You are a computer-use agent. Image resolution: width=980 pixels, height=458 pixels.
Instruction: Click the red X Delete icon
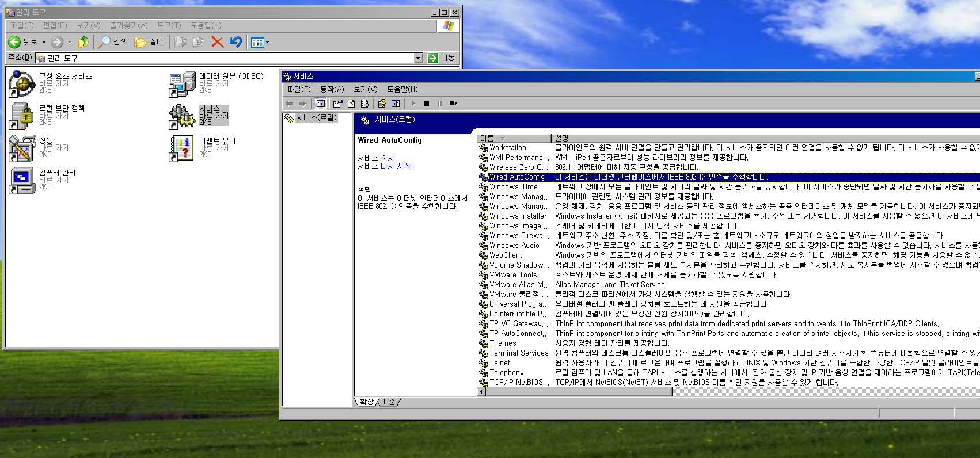coord(217,42)
